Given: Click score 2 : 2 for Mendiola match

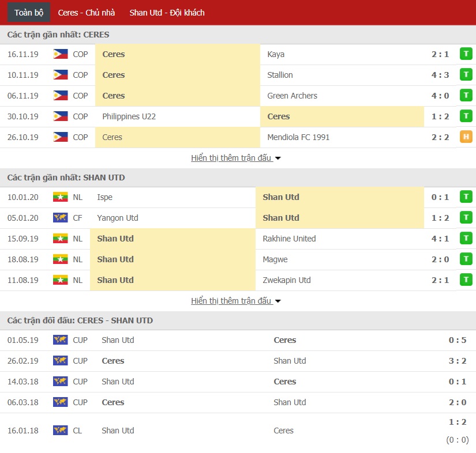Looking at the screenshot, I should (x=440, y=137).
